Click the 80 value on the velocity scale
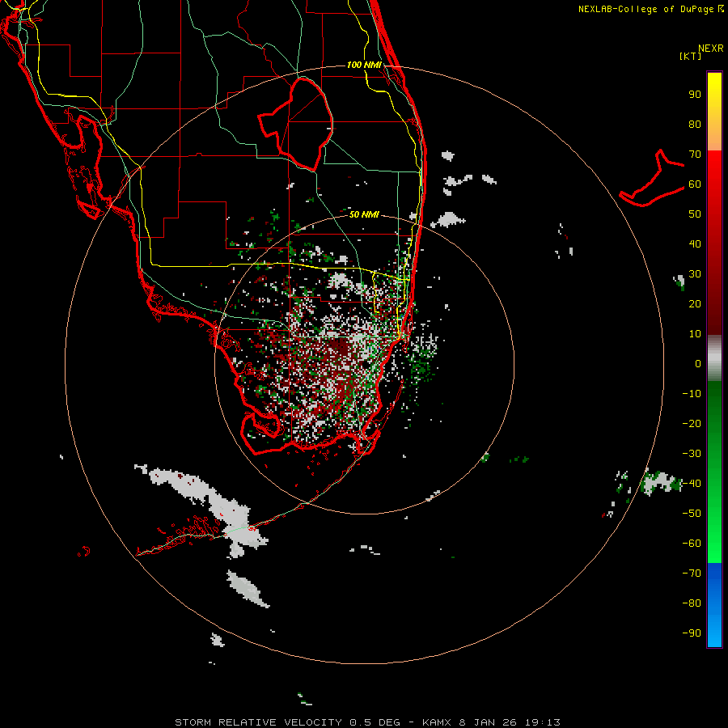The width and height of the screenshot is (728, 728). pos(695,125)
